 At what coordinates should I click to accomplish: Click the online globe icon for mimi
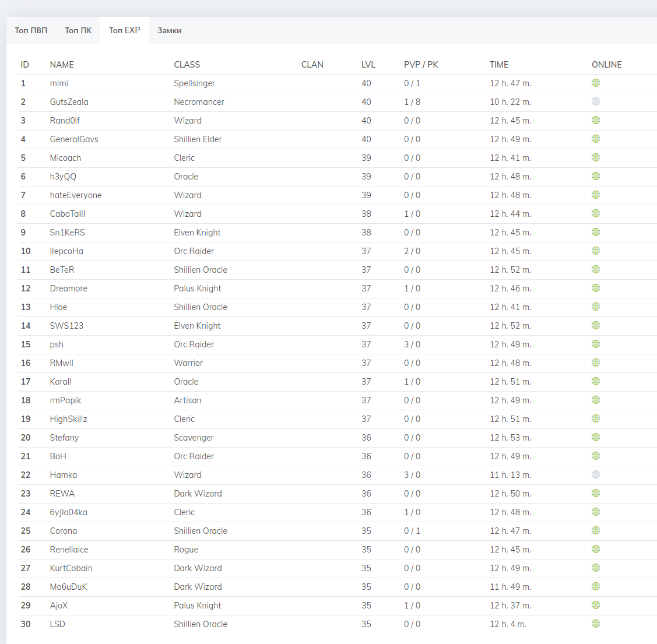(x=595, y=83)
